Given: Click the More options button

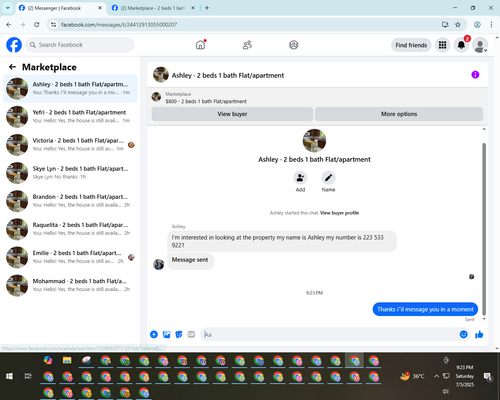Looking at the screenshot, I should [x=399, y=114].
